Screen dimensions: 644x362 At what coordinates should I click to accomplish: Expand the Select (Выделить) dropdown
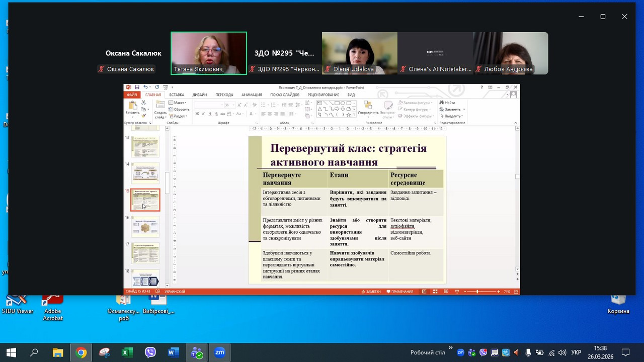point(453,116)
